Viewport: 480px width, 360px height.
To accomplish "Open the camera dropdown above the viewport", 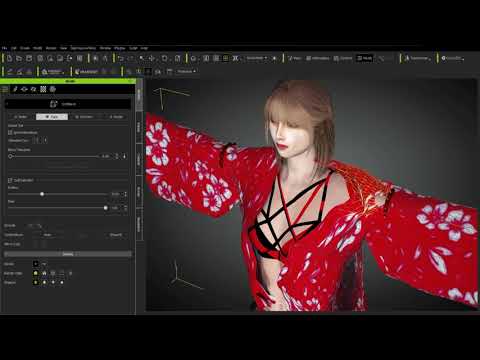I will 187,71.
